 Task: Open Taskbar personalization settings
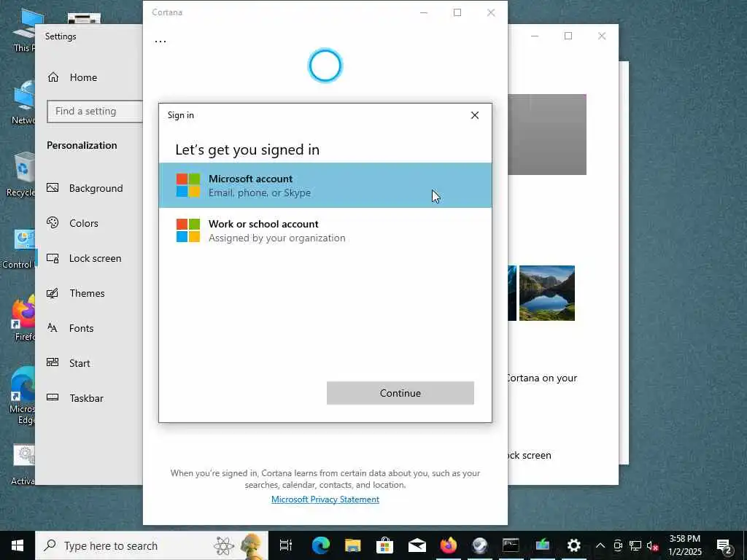click(x=88, y=398)
